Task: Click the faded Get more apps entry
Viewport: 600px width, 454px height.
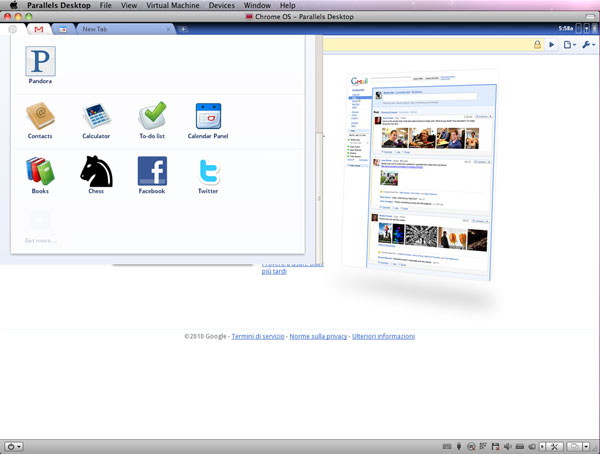Action: (40, 227)
